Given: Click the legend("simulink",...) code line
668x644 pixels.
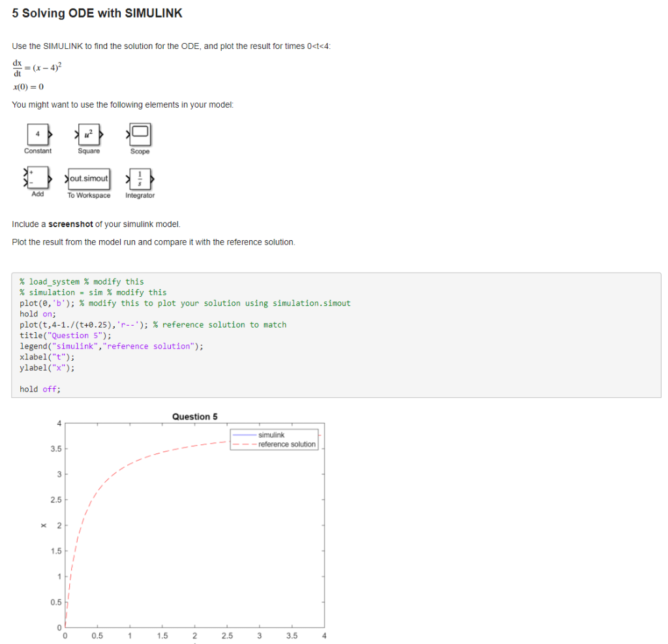Looking at the screenshot, I should [x=111, y=346].
